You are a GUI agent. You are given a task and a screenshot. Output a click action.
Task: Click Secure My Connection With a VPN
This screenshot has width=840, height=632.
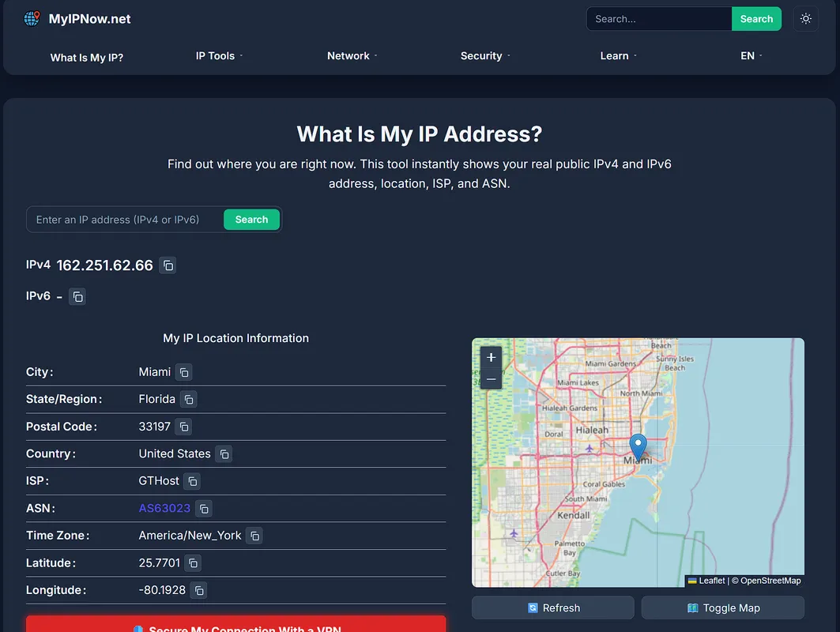(x=235, y=625)
